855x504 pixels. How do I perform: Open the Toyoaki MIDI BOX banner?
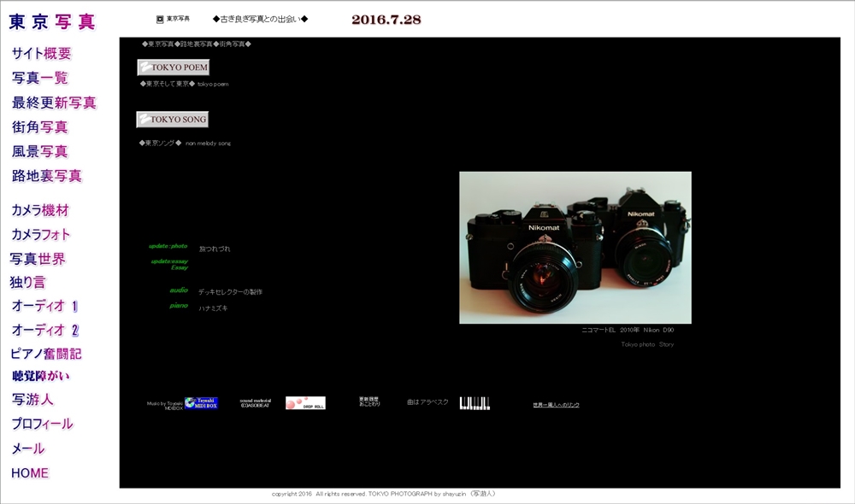pyautogui.click(x=201, y=403)
